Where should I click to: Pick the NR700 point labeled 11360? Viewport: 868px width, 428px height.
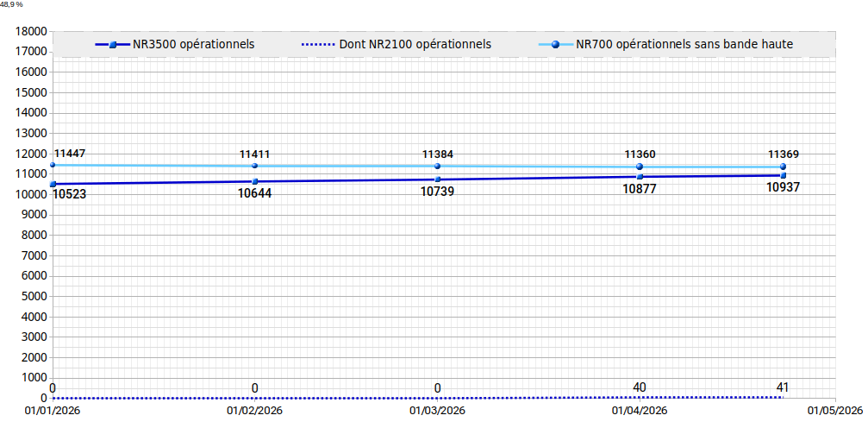pyautogui.click(x=640, y=167)
